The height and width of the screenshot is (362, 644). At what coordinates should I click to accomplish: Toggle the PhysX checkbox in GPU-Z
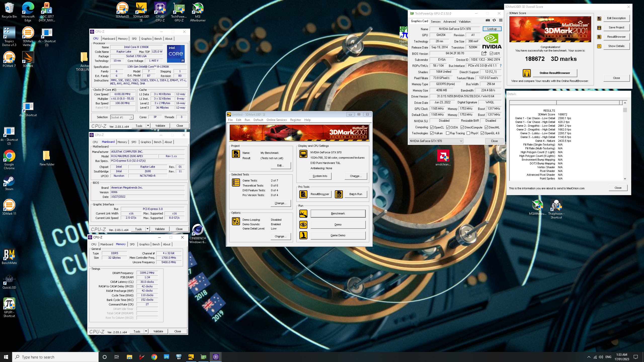pos(468,133)
